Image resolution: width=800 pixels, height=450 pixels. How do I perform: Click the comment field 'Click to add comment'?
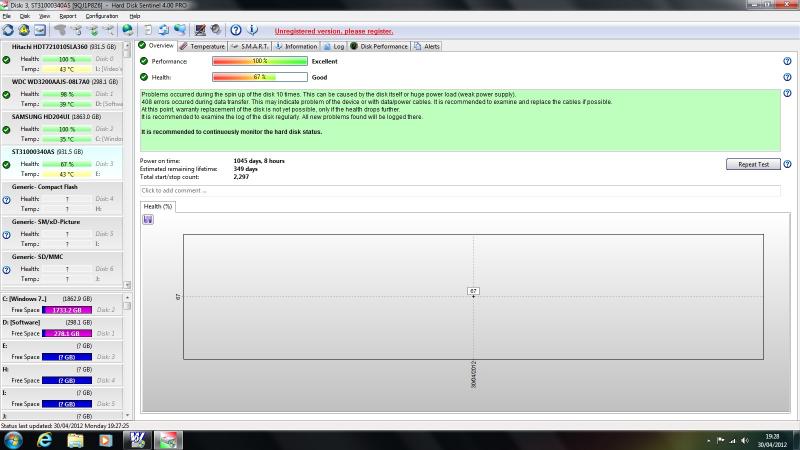[460, 191]
